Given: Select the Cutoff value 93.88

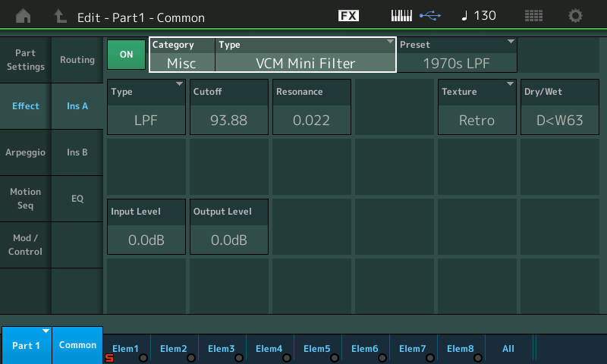Looking at the screenshot, I should (x=228, y=107).
